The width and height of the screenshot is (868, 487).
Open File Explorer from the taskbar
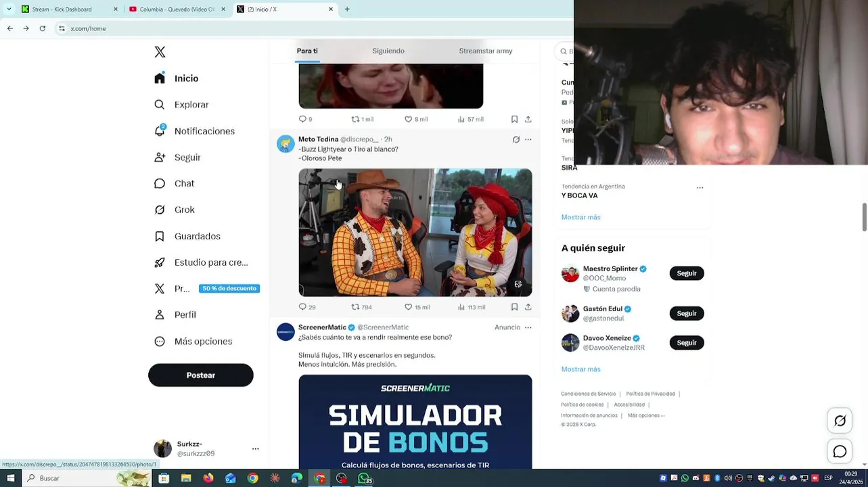[x=186, y=478]
